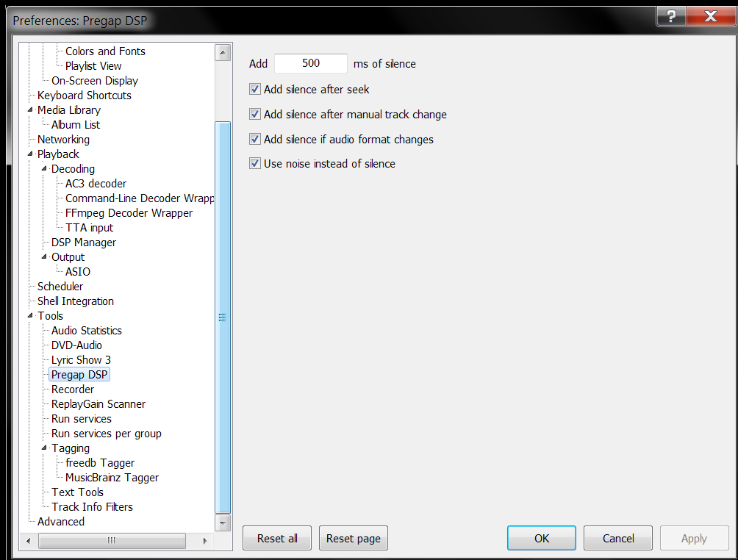
Task: Select Networking page
Action: pos(63,140)
